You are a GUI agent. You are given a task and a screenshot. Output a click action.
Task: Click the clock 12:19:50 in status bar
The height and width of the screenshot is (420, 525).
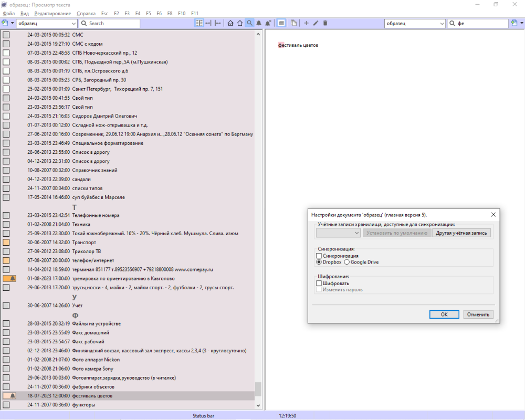click(288, 416)
